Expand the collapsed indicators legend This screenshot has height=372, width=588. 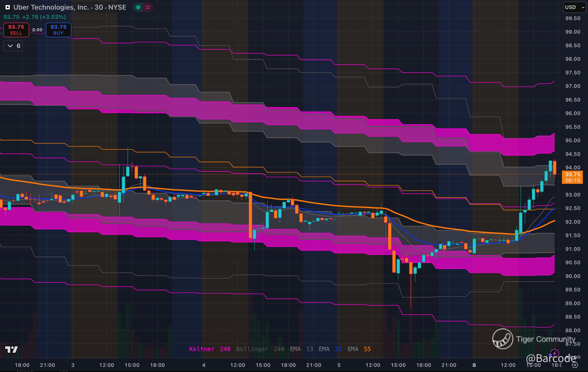point(13,46)
